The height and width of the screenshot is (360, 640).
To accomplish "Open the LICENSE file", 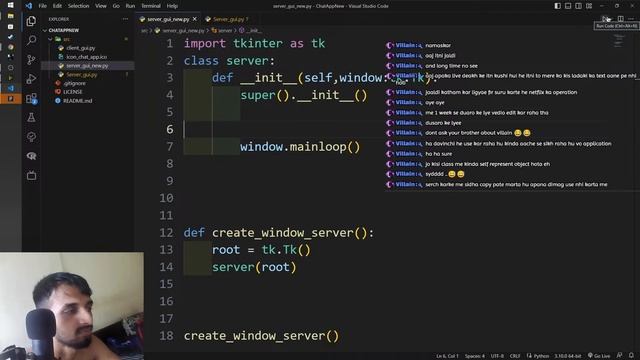I will tap(73, 92).
